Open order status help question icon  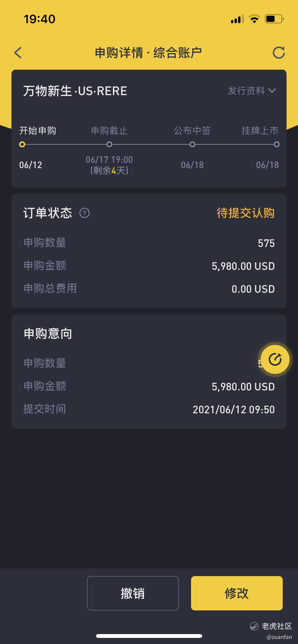[x=85, y=213]
